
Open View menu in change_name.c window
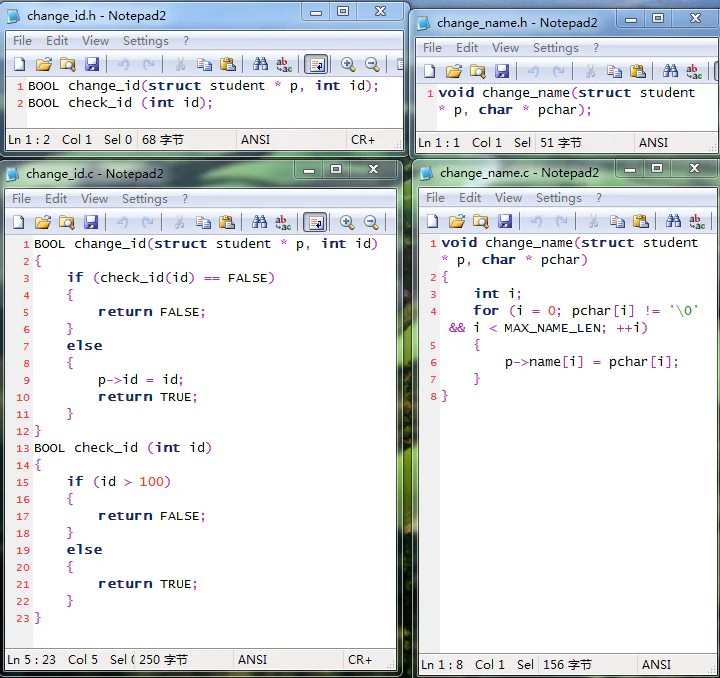click(508, 197)
